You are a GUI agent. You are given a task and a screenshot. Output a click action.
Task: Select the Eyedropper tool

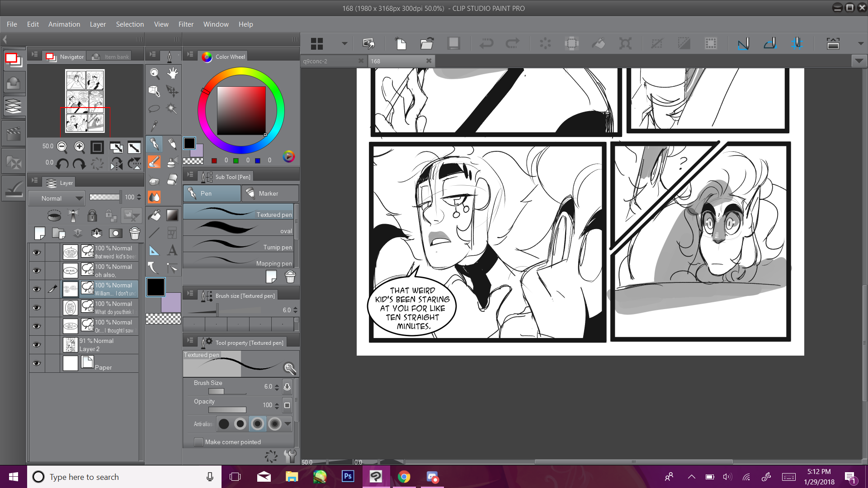point(155,126)
